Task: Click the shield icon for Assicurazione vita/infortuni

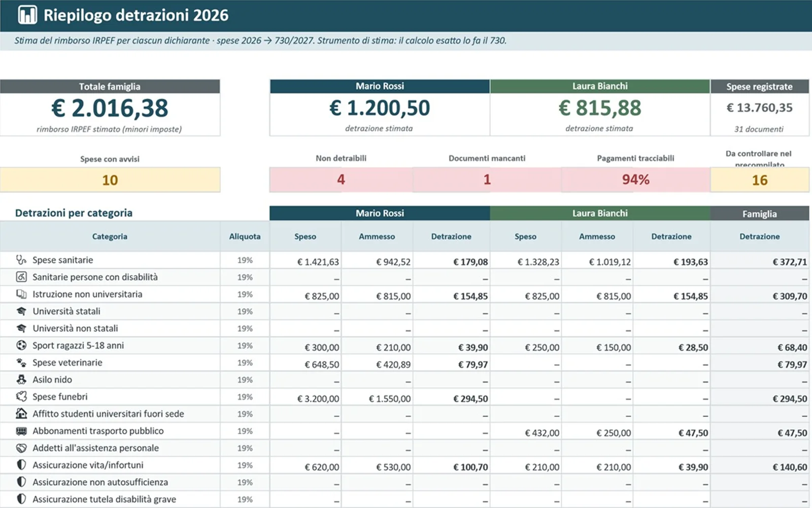Action: click(21, 465)
